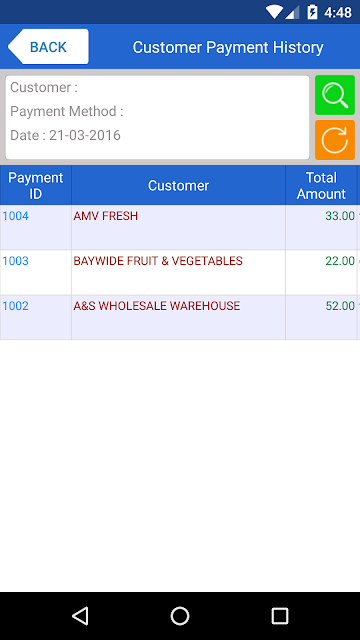
Task: Tap the Android back navigation triangle
Action: pos(80,616)
